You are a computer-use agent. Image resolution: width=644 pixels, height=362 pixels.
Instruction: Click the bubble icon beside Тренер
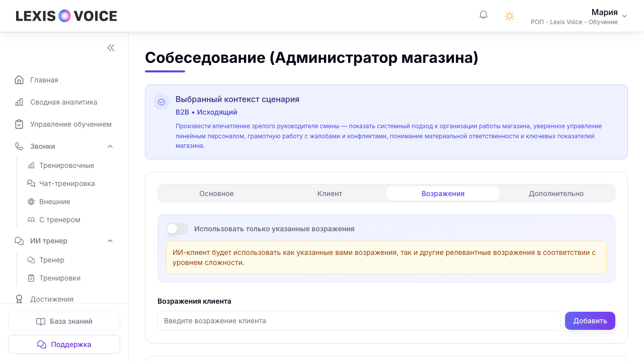click(x=31, y=260)
